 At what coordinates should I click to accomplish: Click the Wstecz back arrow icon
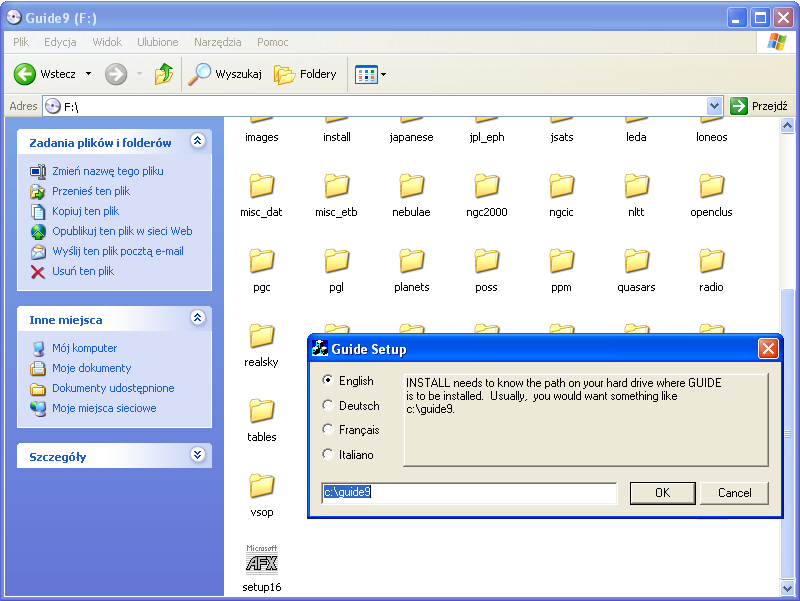[24, 74]
